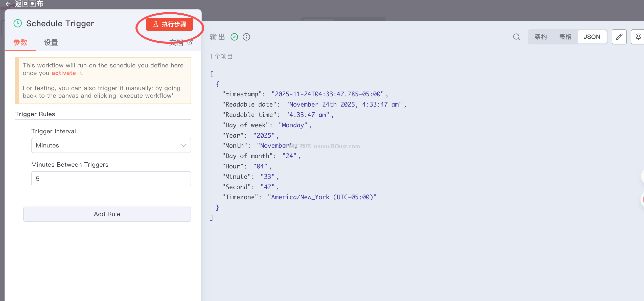Open docs via external link icon

pos(190,42)
